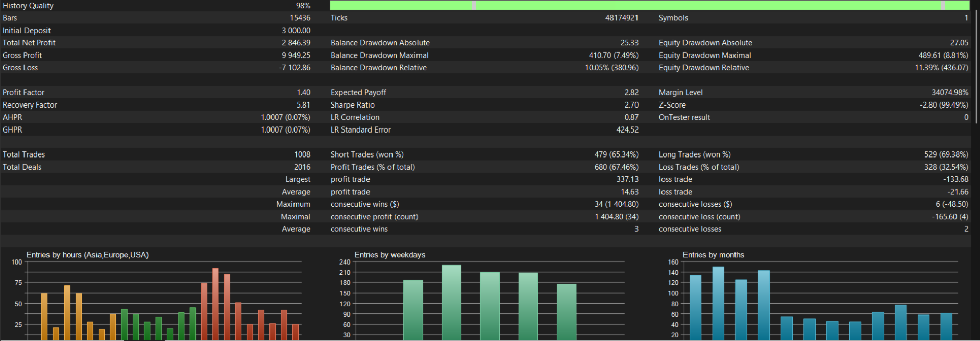Select the History Quality 98% value
This screenshot has width=980, height=341.
[303, 6]
